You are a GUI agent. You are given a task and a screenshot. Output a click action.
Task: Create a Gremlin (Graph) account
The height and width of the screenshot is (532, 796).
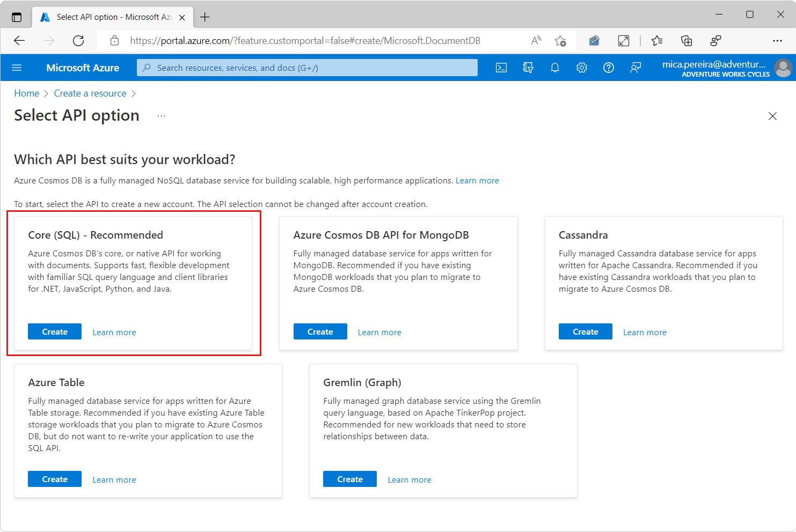pos(350,479)
